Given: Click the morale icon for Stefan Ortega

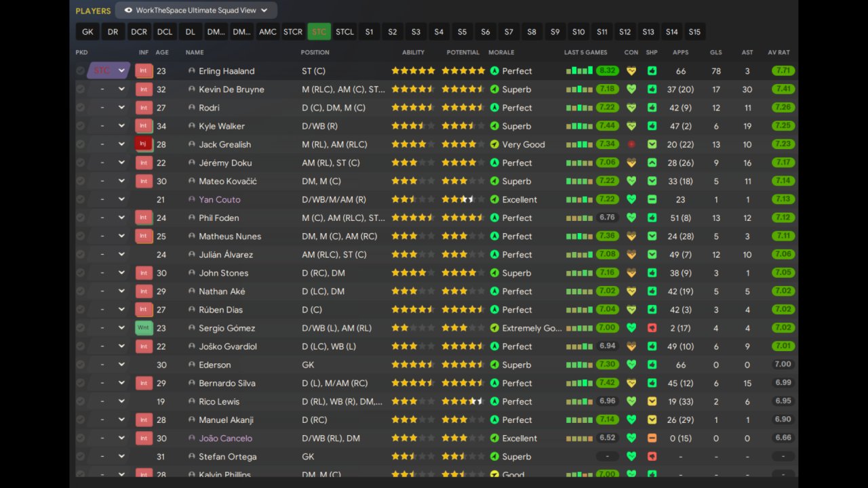Looking at the screenshot, I should [494, 456].
